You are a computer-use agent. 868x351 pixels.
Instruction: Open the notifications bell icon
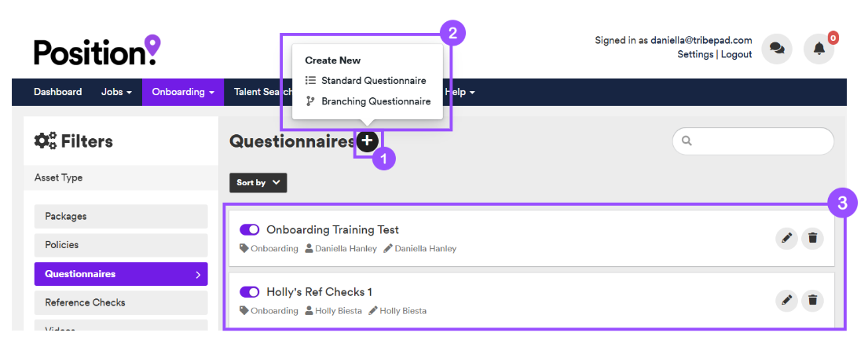point(819,49)
